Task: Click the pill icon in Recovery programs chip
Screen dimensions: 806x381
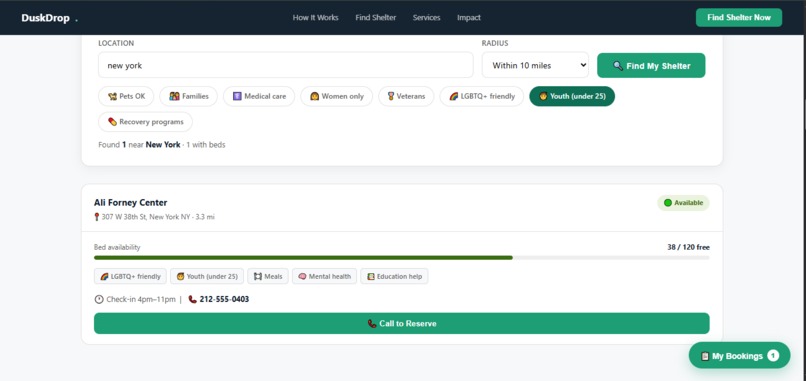Action: point(113,122)
